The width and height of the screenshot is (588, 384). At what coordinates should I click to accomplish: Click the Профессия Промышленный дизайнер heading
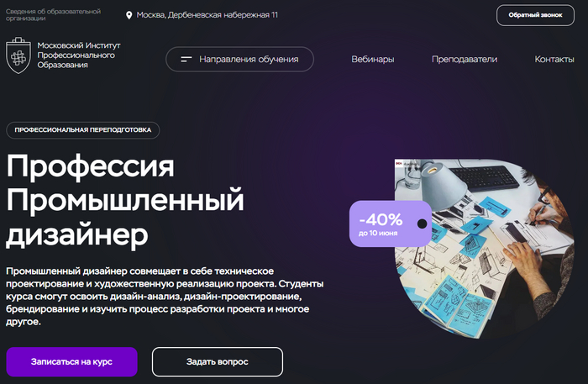click(125, 201)
